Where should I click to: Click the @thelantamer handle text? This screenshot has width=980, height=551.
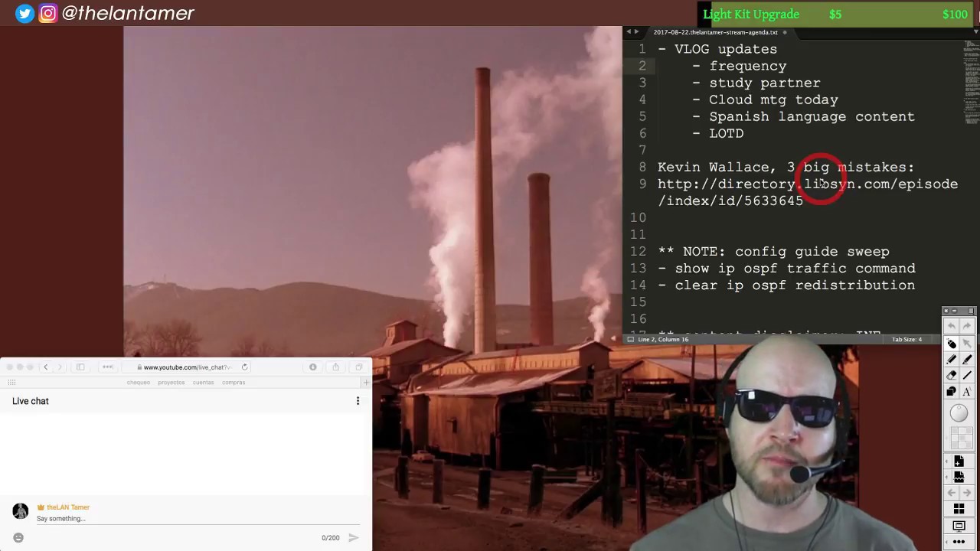[x=128, y=13]
